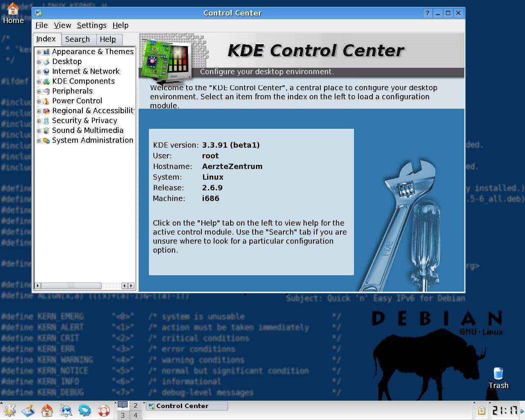
Task: Open the Home folder panel icon
Action: click(47, 410)
